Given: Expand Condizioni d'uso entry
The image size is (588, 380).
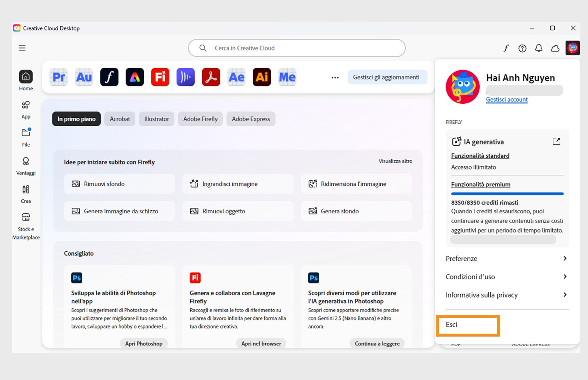Looking at the screenshot, I should (507, 277).
